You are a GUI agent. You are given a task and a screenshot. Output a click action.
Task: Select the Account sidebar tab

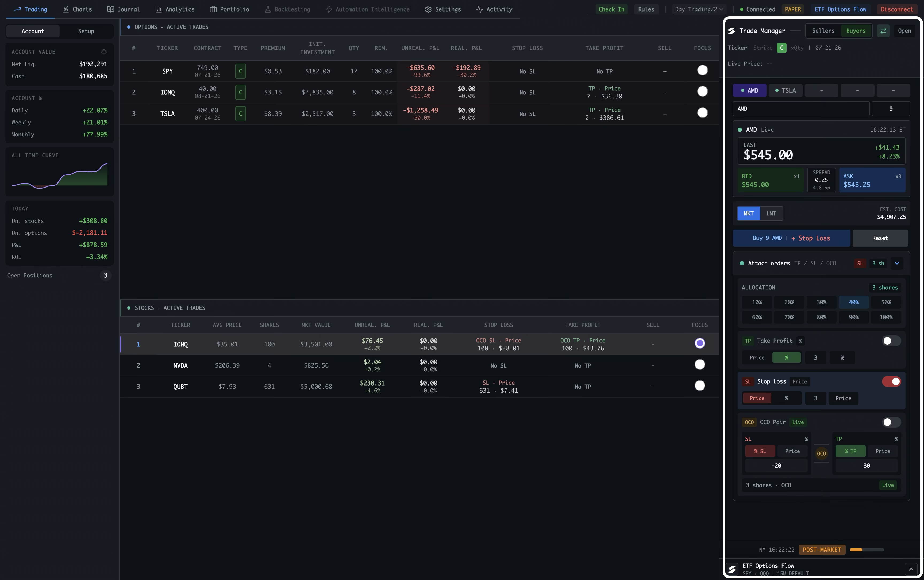pyautogui.click(x=33, y=31)
